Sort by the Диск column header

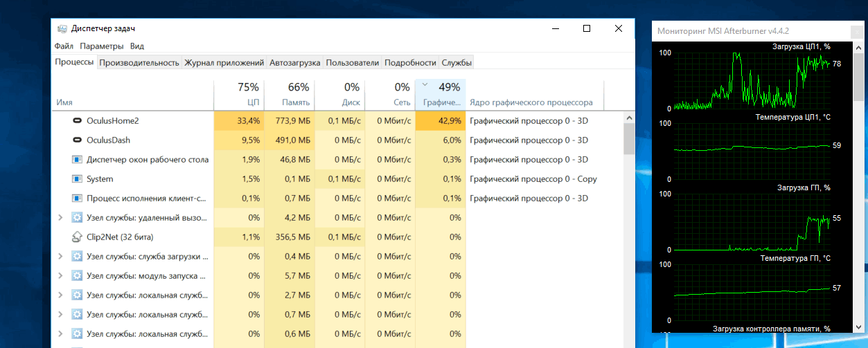click(x=339, y=95)
